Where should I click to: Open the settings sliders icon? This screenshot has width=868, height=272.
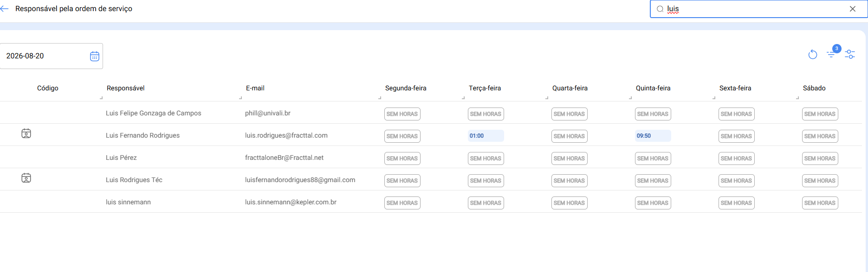(x=850, y=54)
